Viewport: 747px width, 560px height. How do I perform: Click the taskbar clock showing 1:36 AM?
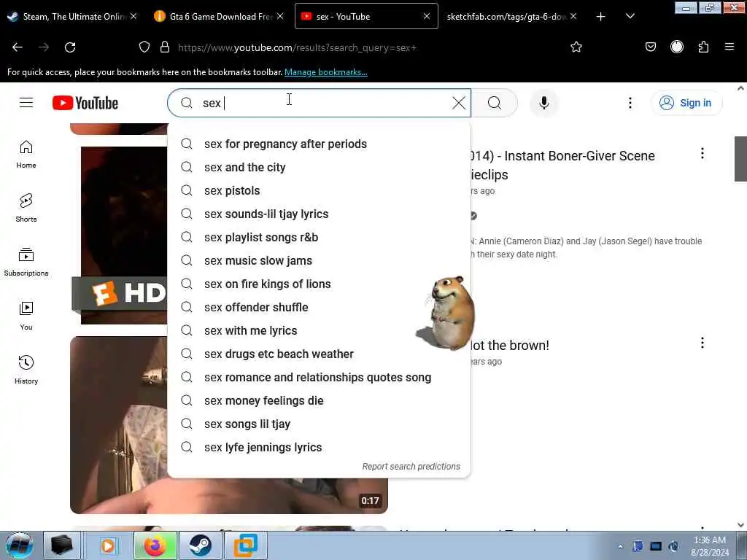pyautogui.click(x=710, y=546)
